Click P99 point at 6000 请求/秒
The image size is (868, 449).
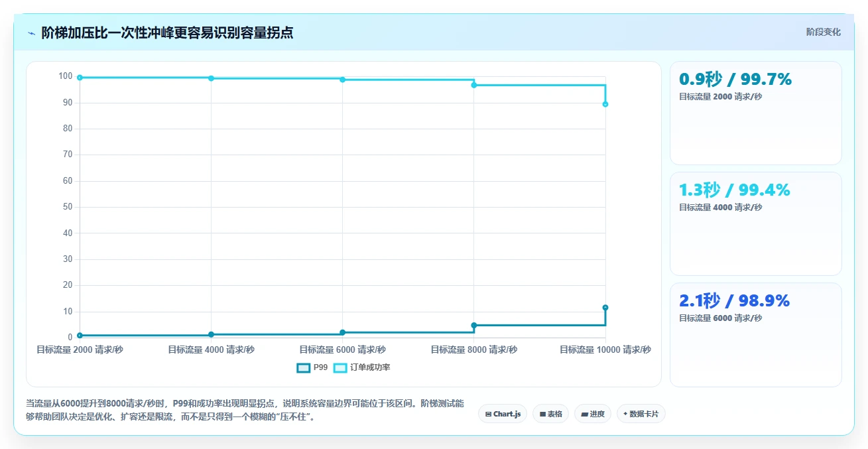coord(342,332)
